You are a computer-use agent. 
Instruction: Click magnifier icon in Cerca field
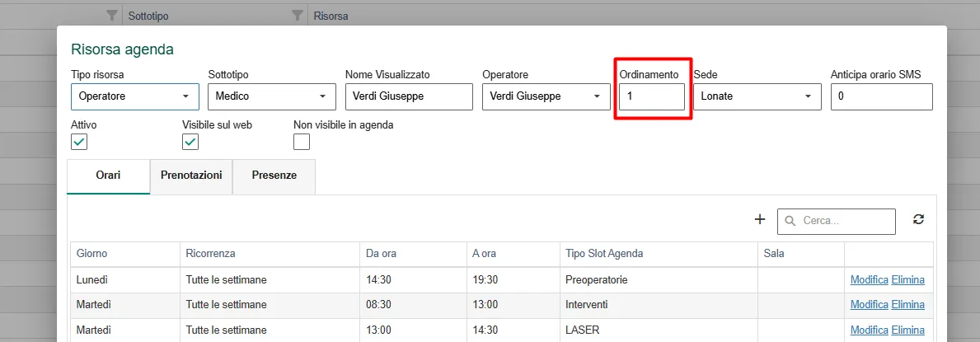click(790, 221)
